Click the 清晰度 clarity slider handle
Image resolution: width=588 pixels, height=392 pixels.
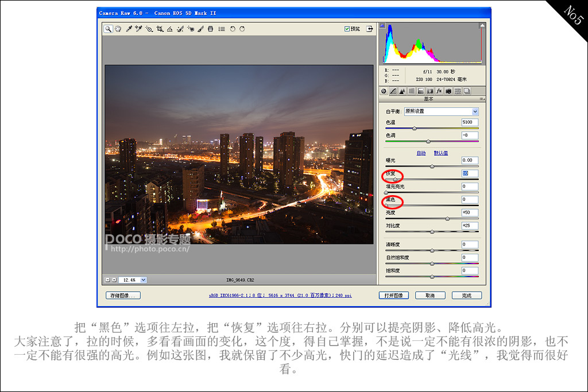pos(432,250)
